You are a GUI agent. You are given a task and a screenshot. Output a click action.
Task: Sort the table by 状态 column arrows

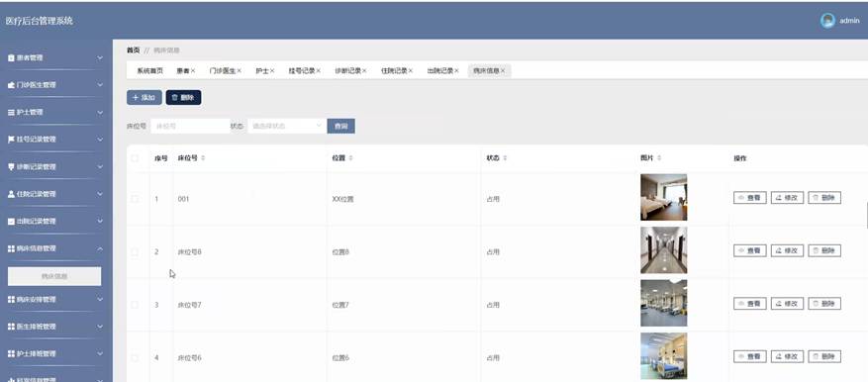click(505, 158)
